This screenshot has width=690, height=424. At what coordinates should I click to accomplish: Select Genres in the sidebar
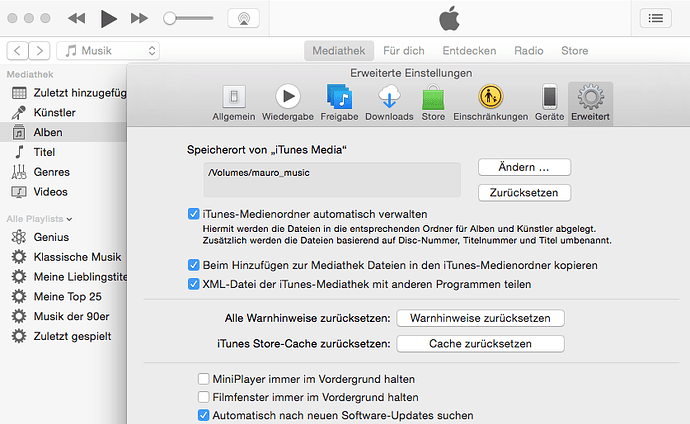point(64,172)
